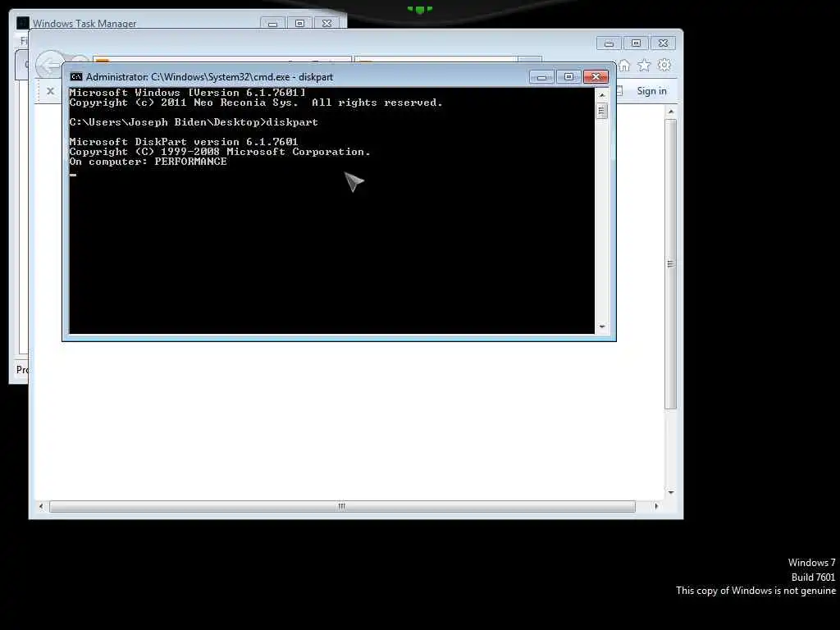
Task: Minimize the browser window
Action: click(x=609, y=43)
